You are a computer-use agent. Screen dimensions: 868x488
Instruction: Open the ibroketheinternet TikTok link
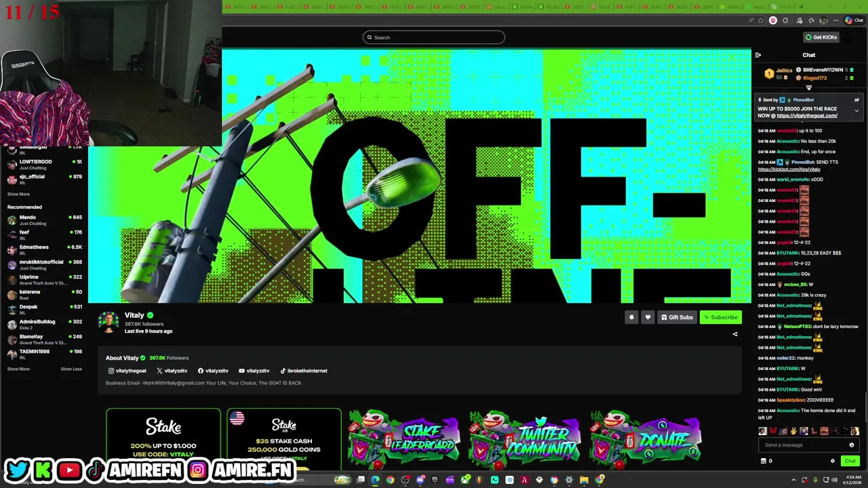point(304,371)
